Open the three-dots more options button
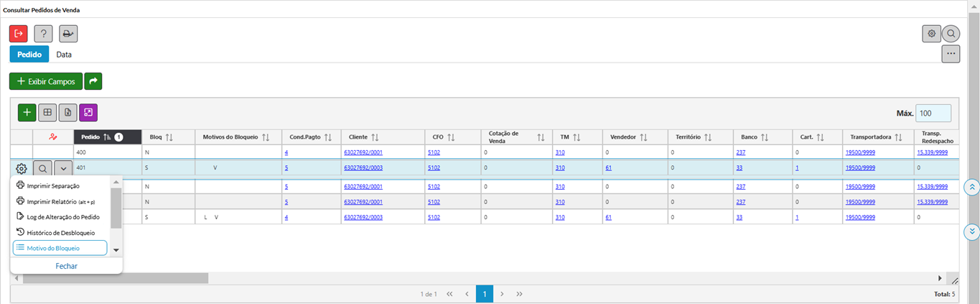Screen dimensions: 980x304 point(951,54)
